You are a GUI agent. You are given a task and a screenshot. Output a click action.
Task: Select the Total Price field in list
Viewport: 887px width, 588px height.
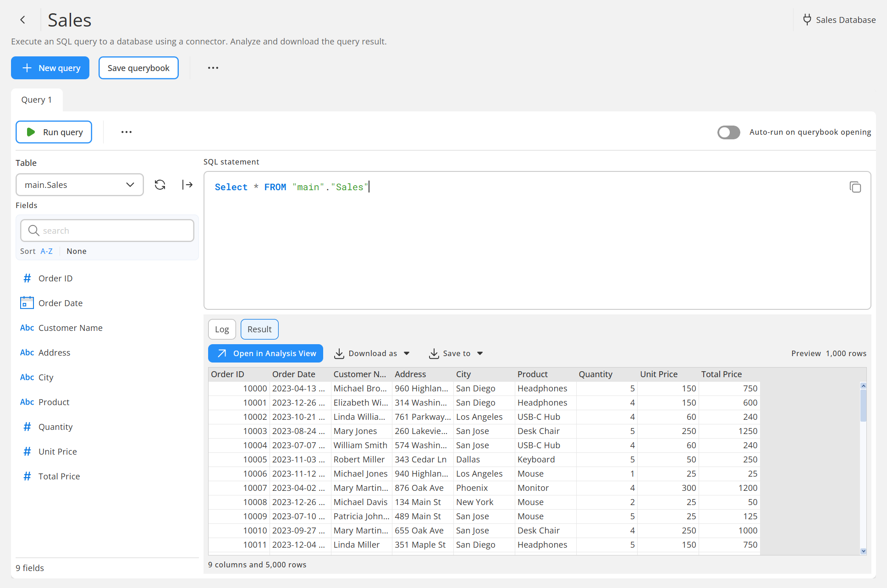tap(107, 476)
